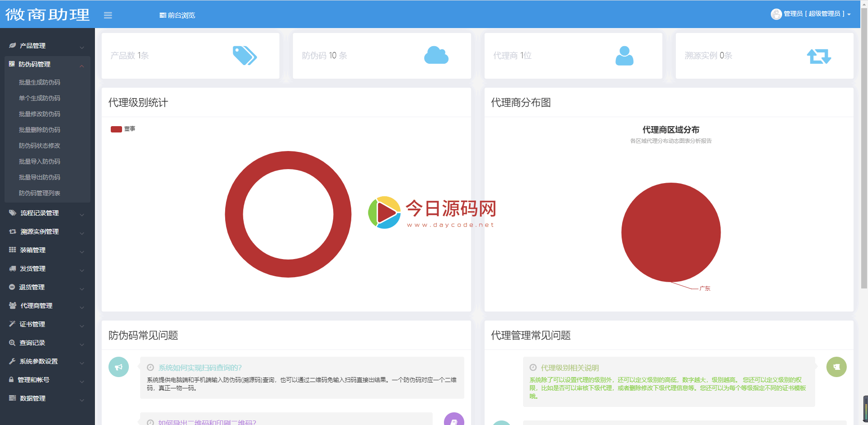Viewport: 868px width, 425px height.
Task: Open 单个生成防伪码 submenu item
Action: [39, 98]
